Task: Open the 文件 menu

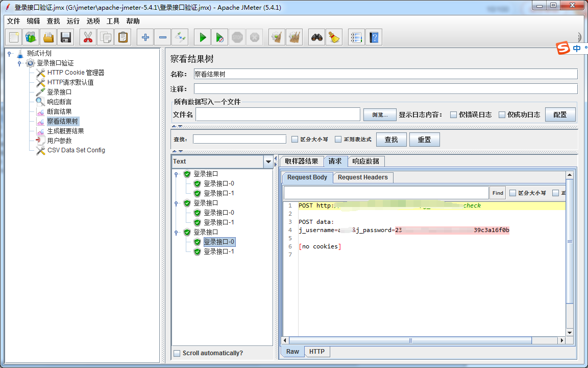Action: (13, 21)
